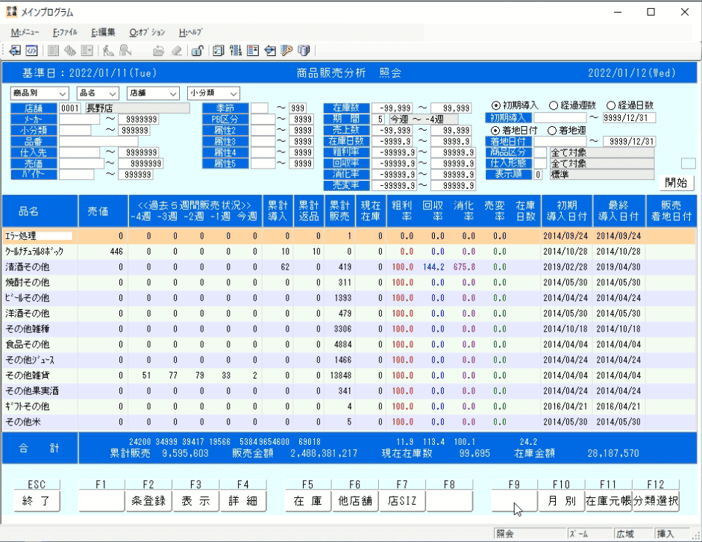Click the lock icon in the toolbar
Screen dimensions: 702x542
197,51
